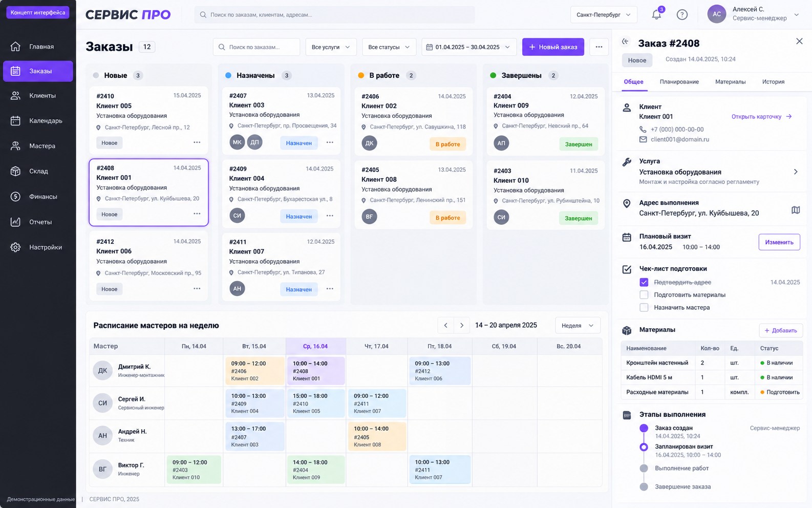Go to previous week in schedule
The image size is (812, 508).
tap(445, 325)
